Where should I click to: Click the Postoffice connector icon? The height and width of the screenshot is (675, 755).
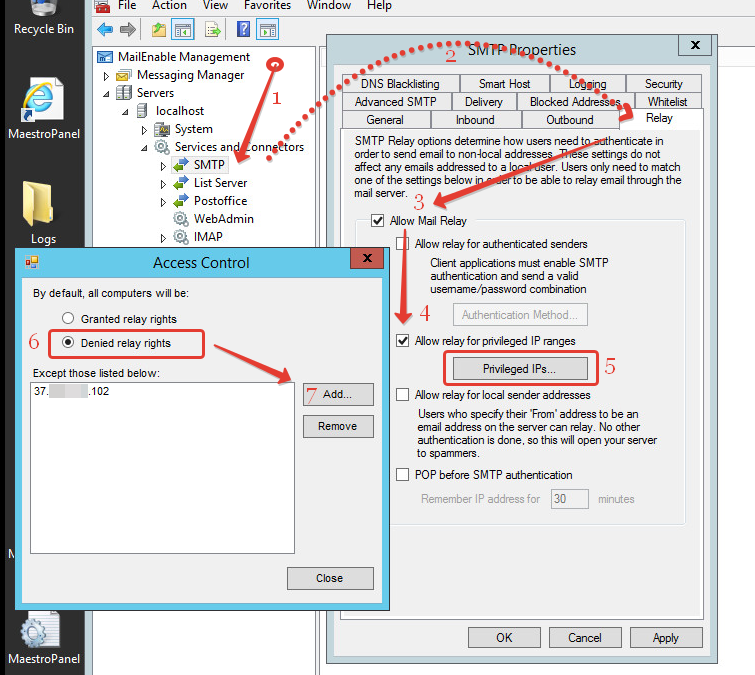click(x=181, y=201)
